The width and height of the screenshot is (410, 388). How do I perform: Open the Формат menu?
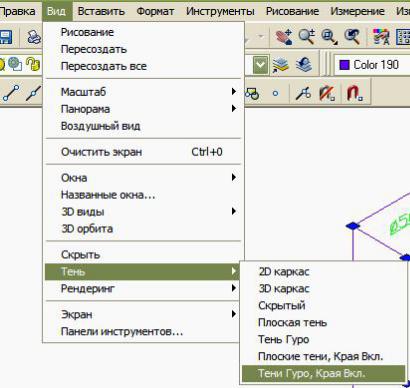155,11
